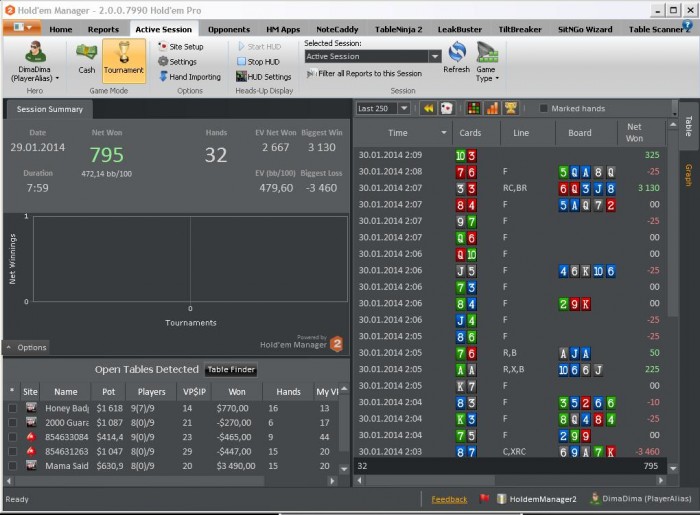Click the Feedback link
700x515 pixels.
tap(449, 499)
